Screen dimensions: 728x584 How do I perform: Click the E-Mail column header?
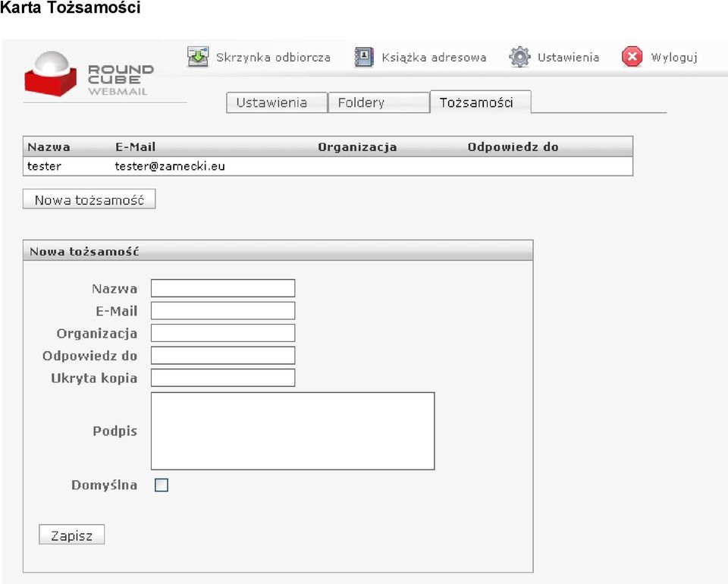coord(135,147)
